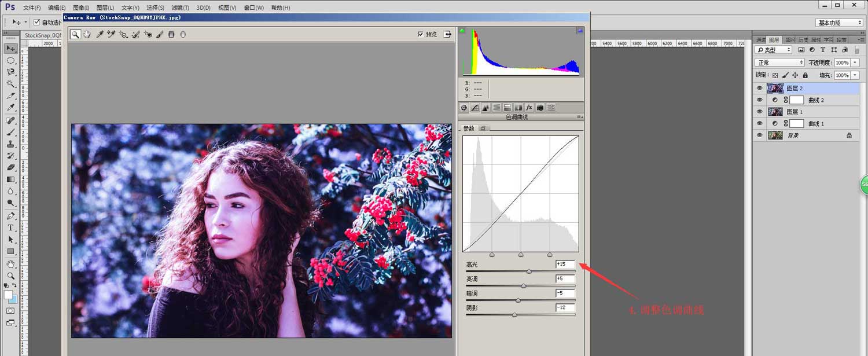
Task: Click the 阴影 value input field
Action: click(x=565, y=307)
